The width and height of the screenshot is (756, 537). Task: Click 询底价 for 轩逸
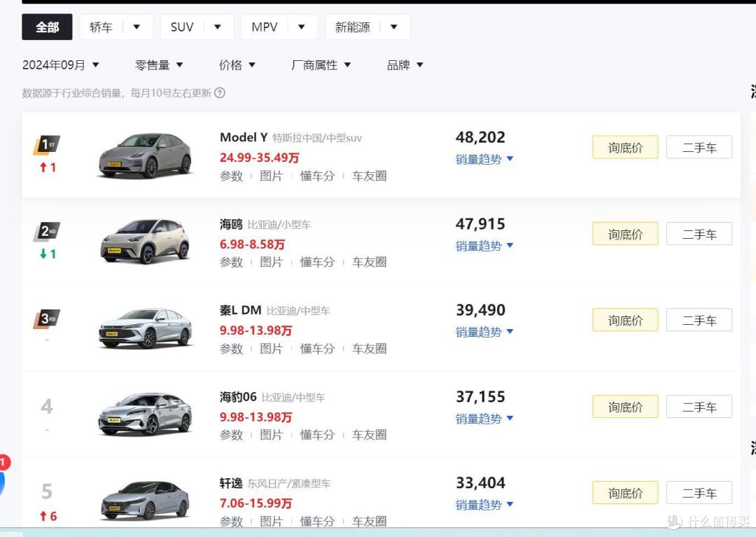point(625,493)
